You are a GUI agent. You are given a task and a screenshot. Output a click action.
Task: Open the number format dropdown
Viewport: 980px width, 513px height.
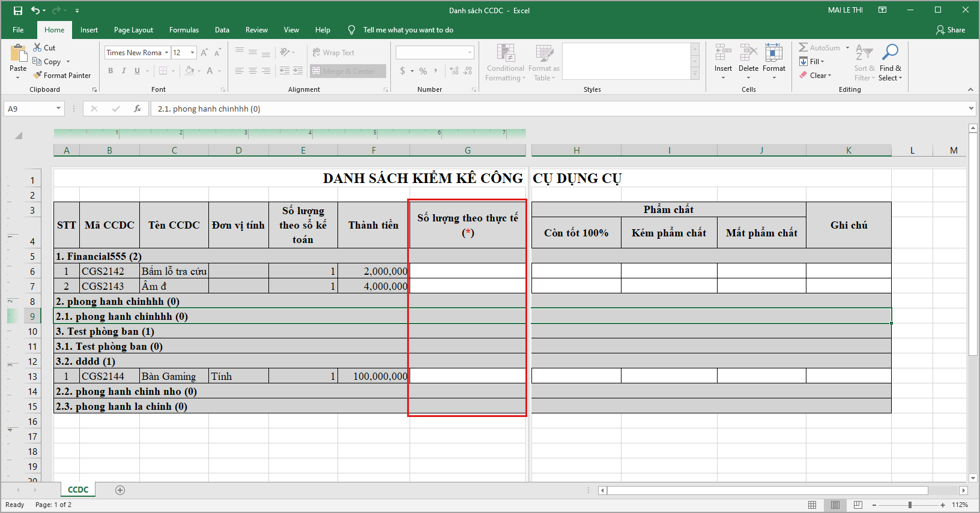coord(470,53)
